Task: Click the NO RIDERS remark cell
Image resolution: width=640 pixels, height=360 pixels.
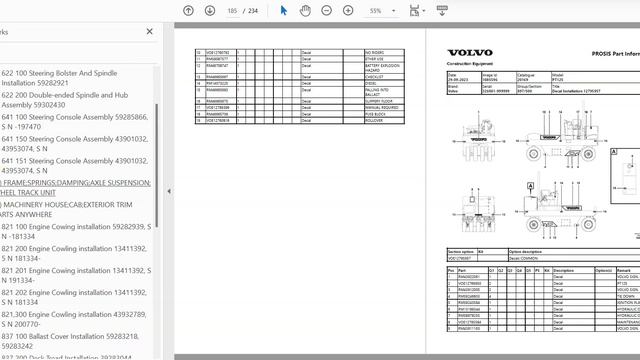Action: click(x=384, y=53)
